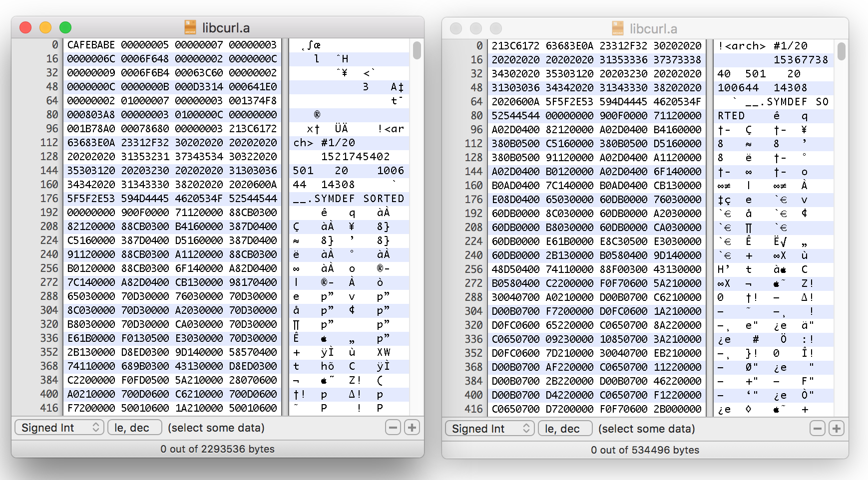Click '1521745402' ASCII text in left window
The image size is (868, 480).
tap(355, 157)
